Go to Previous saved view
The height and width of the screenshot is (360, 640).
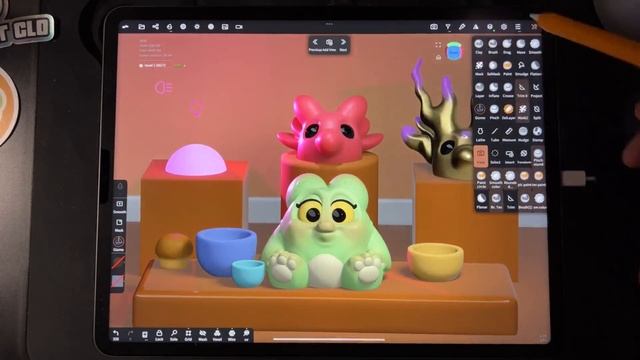[315, 44]
